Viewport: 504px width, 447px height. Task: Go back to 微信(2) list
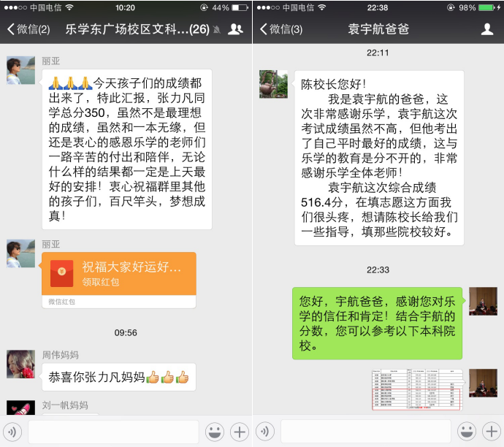point(28,29)
